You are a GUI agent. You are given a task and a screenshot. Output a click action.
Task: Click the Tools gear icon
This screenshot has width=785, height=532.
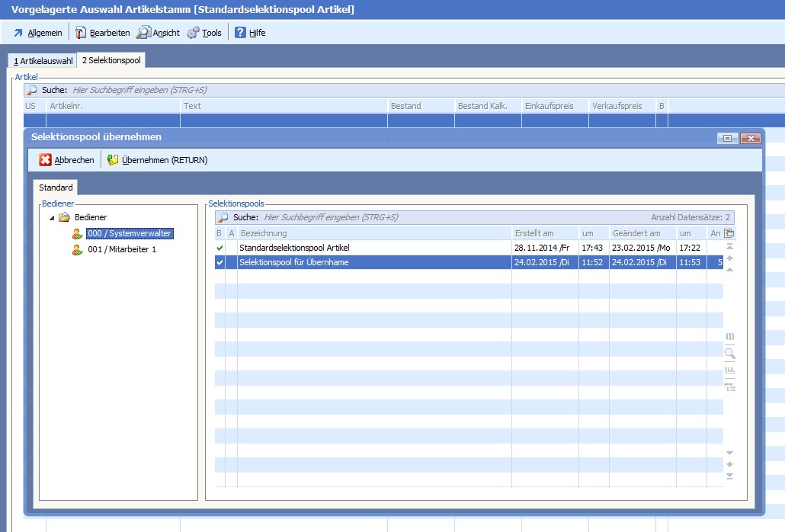193,33
